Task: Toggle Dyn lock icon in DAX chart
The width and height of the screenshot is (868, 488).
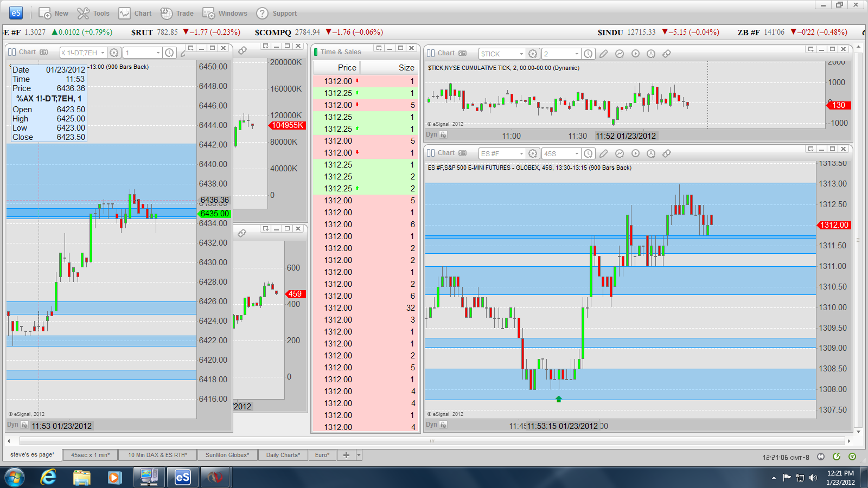Action: click(24, 425)
